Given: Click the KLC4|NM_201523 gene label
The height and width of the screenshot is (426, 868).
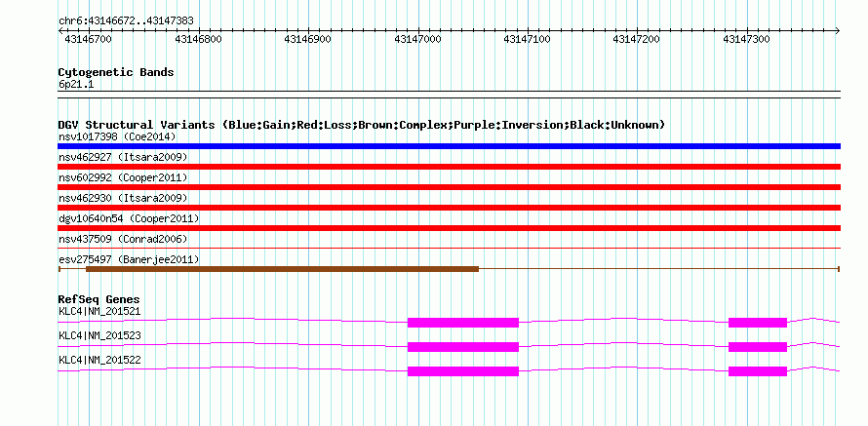Looking at the screenshot, I should 99,335.
